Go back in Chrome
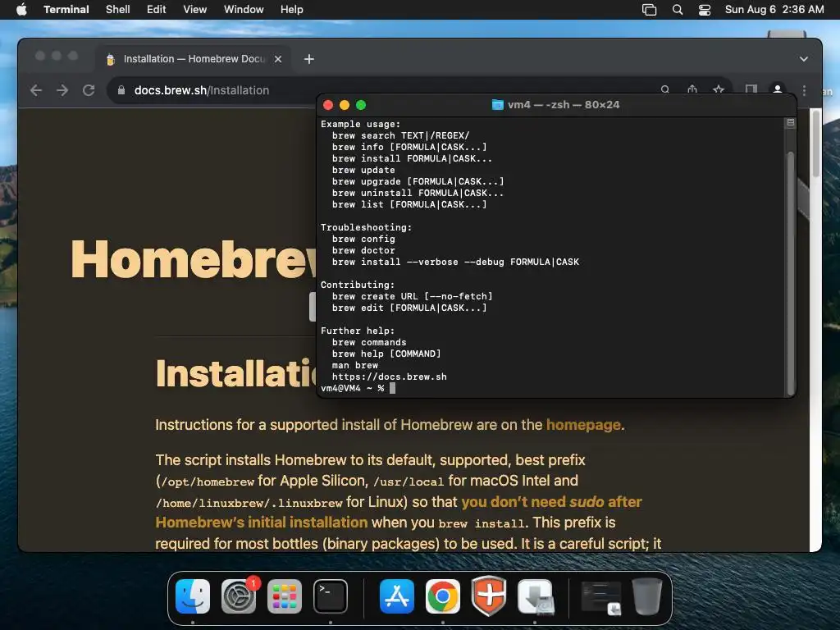 [x=36, y=90]
